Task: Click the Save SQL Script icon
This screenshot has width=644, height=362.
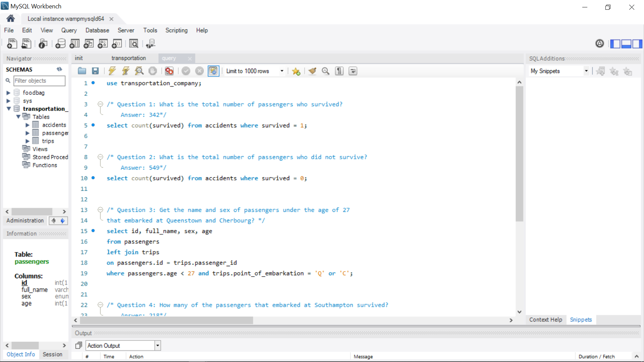Action: click(95, 71)
